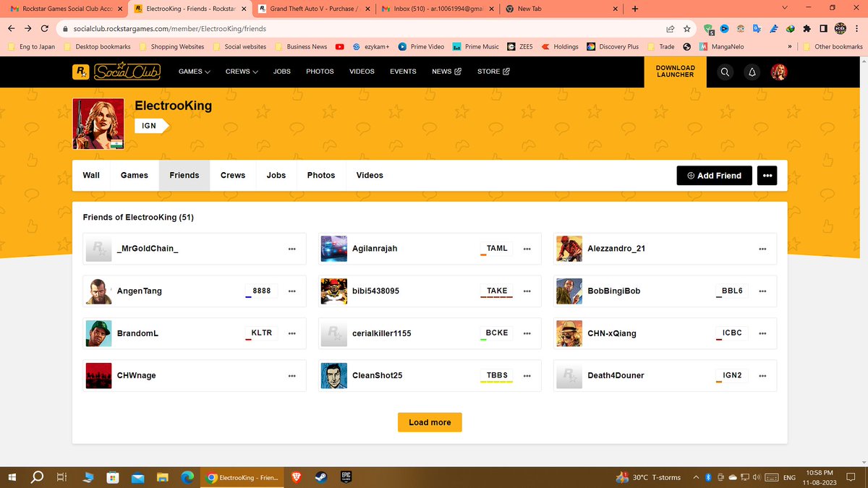Viewport: 868px width, 488px height.
Task: Click the IGN crew tag
Action: click(151, 126)
